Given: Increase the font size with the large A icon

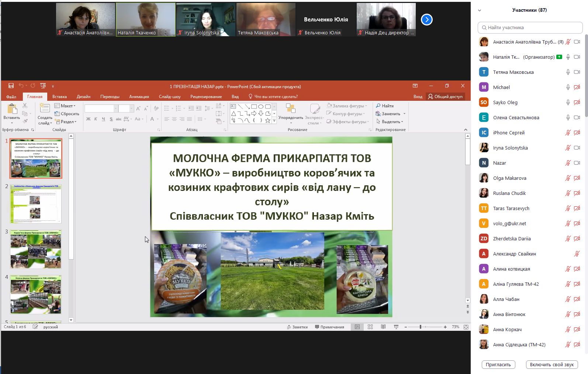Looking at the screenshot, I should coord(138,109).
